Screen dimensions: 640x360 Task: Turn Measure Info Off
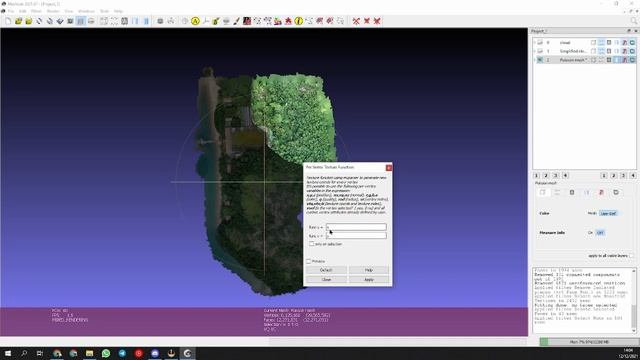[x=600, y=233]
